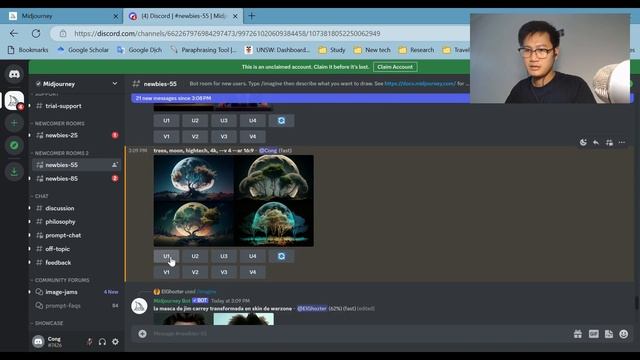This screenshot has width=640, height=360.
Task: Toggle headphones deafen in user panel
Action: pos(102,342)
